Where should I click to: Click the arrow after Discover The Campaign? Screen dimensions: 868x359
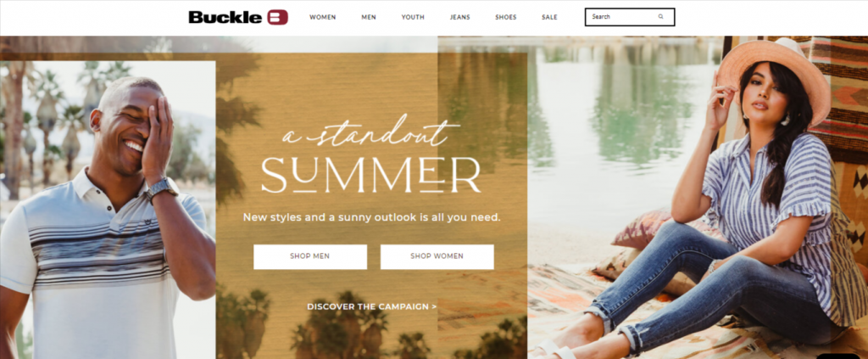[434, 306]
